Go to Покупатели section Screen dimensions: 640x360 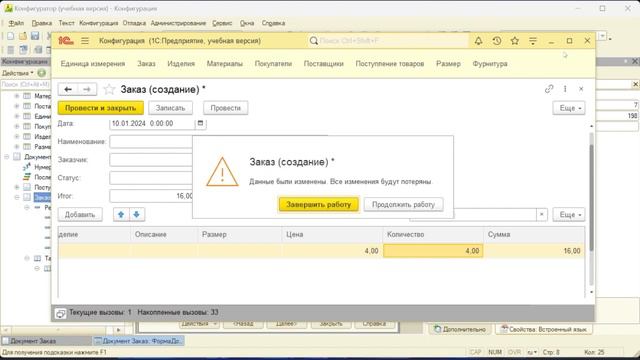pyautogui.click(x=273, y=64)
